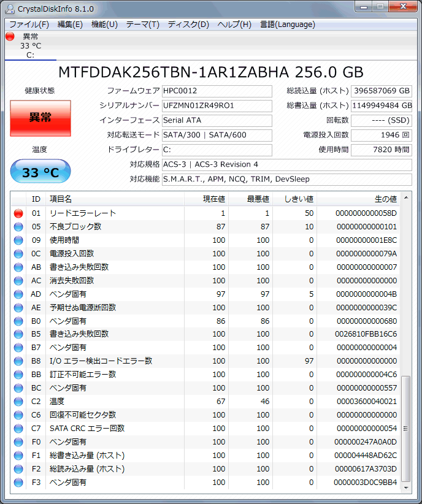
Task: Click the total host writes value 1149949484 GB
Action: pyautogui.click(x=382, y=105)
